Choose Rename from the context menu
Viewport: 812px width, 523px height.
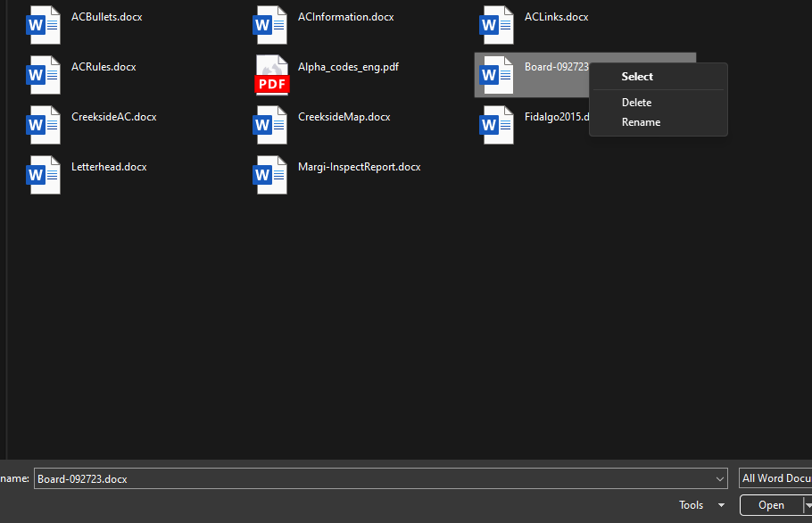pos(659,122)
